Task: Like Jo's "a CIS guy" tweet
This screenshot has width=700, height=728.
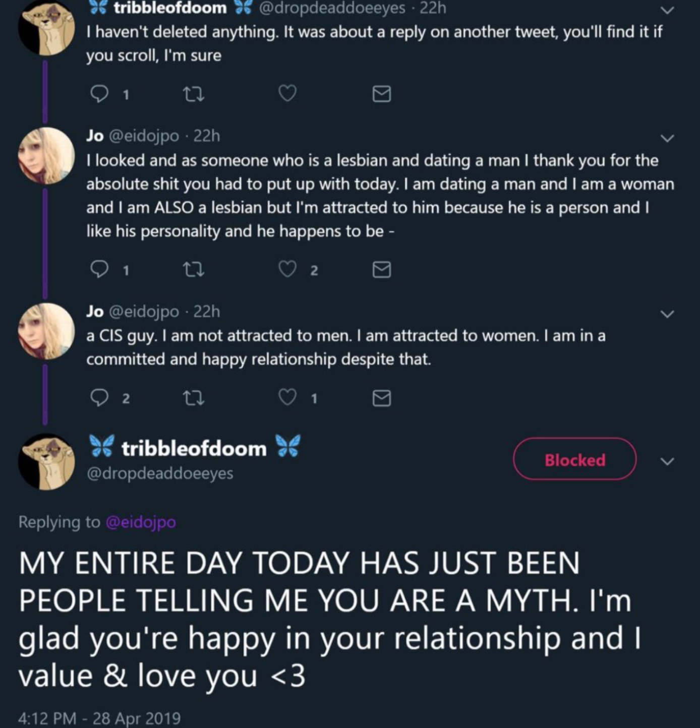Action: 287,398
